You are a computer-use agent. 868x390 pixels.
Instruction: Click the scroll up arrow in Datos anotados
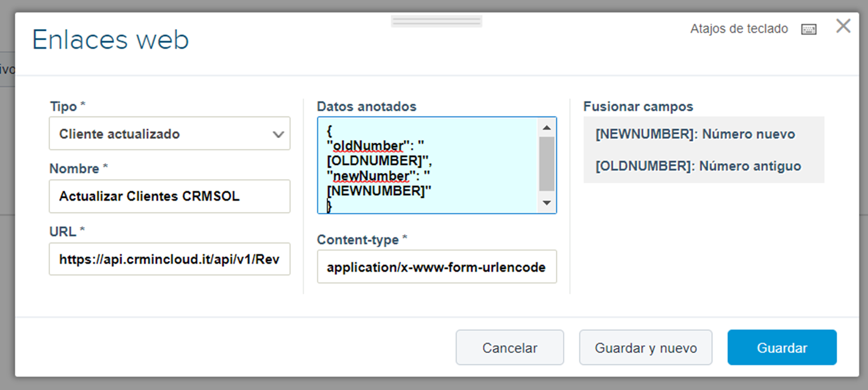tap(546, 127)
